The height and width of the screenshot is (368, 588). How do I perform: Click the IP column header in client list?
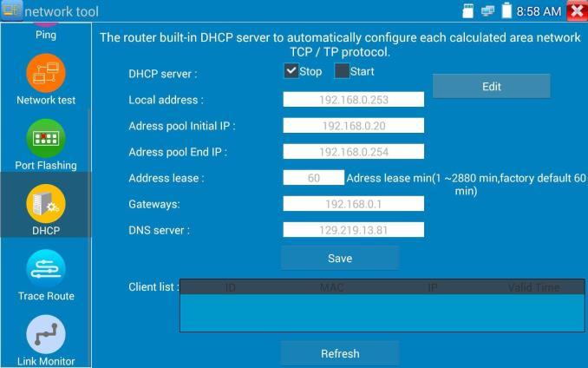pos(433,288)
